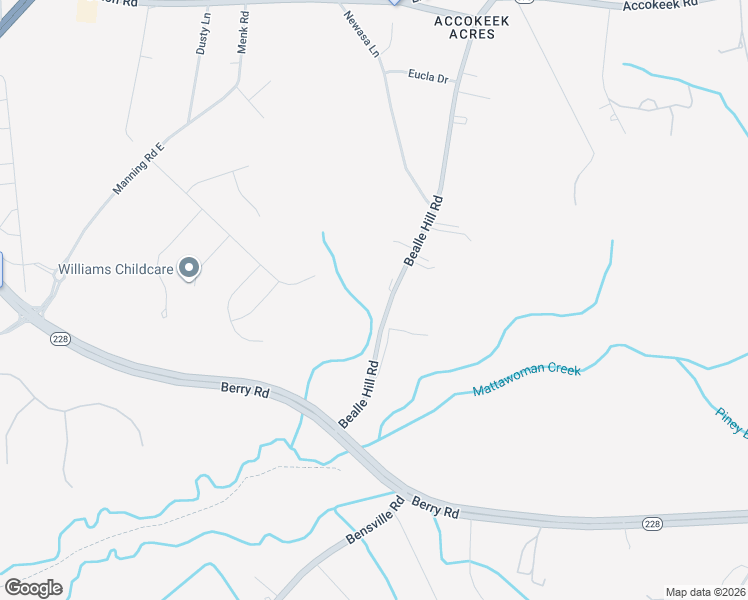Screen dimensions: 748x600
Task: Click the Mattawoman Creek label
Action: click(x=527, y=379)
